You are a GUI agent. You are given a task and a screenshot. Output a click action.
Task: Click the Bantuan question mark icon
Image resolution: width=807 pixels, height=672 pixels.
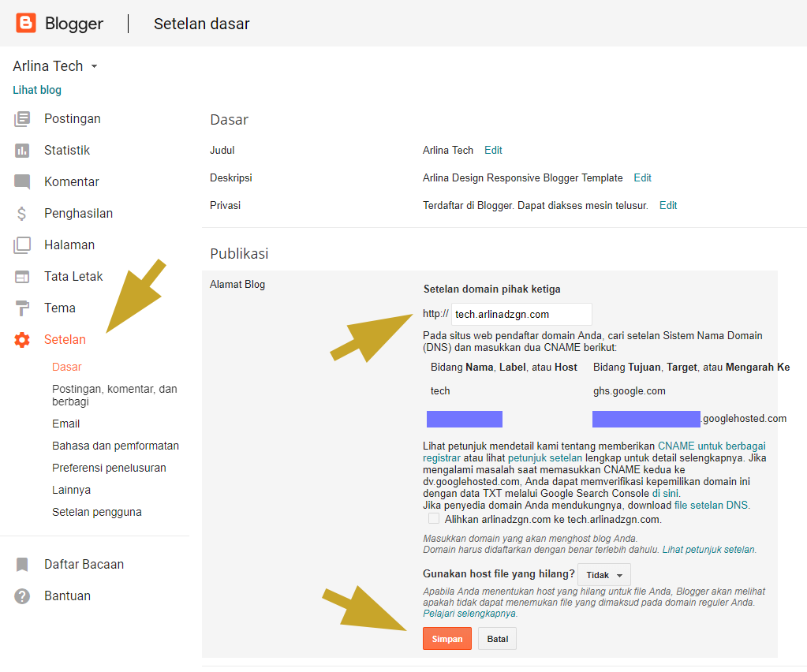[x=22, y=595]
